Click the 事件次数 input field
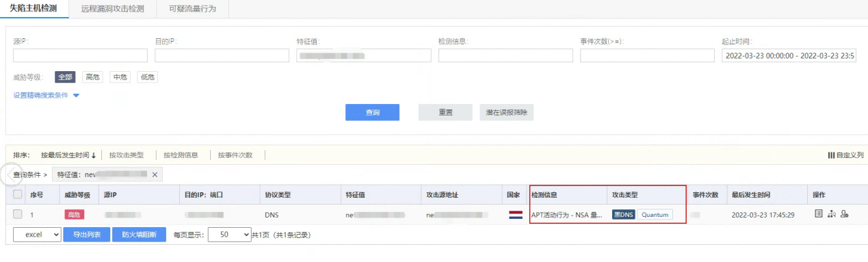868x262 pixels. pos(647,55)
